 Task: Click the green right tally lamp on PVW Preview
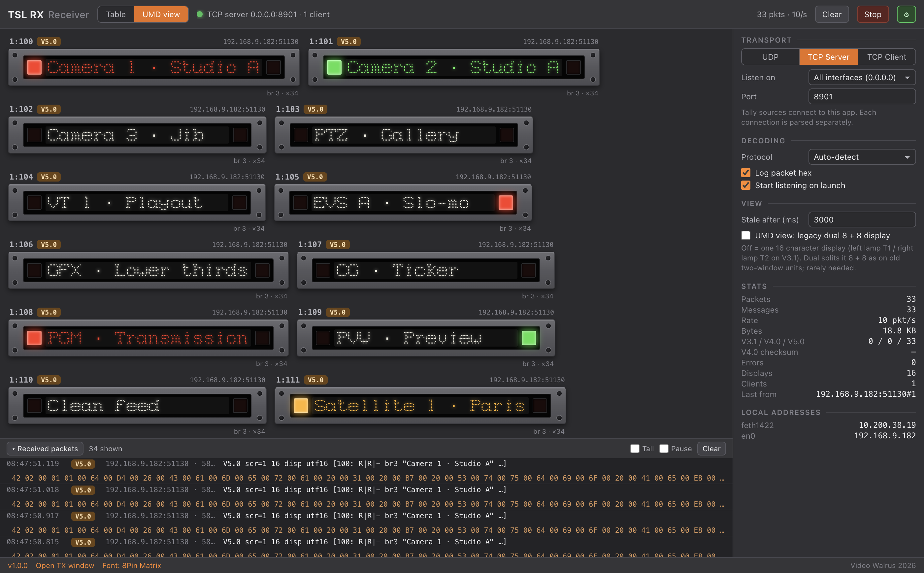coord(528,338)
